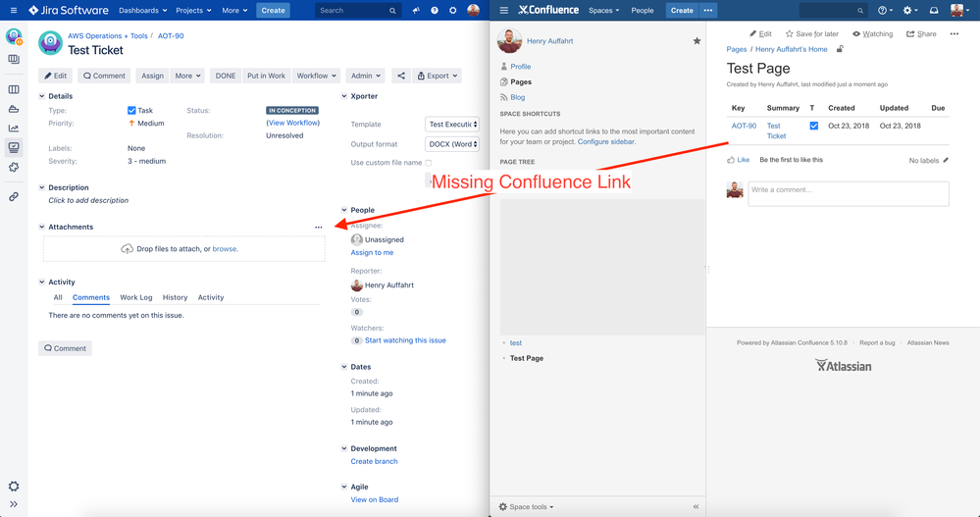980x517 pixels.
Task: Click the issue Edit button
Action: click(x=55, y=76)
